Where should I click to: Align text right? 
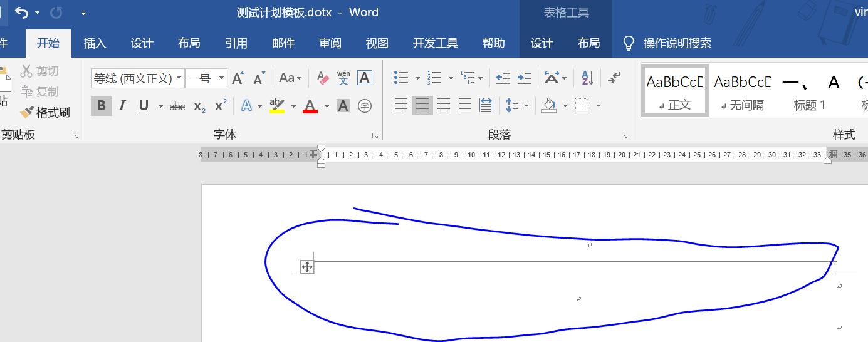coord(444,105)
